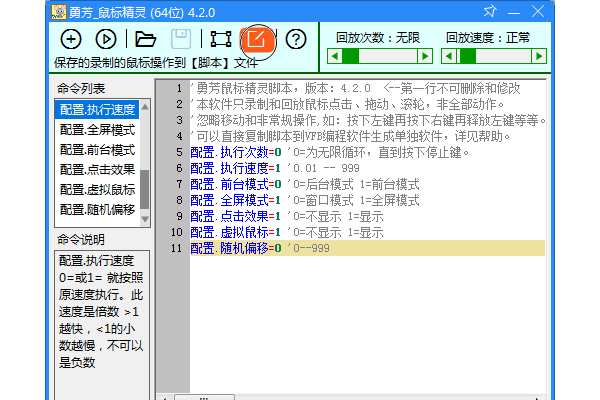
Task: Click highlighted line 配置.随机偏移=0
Action: [x=367, y=248]
